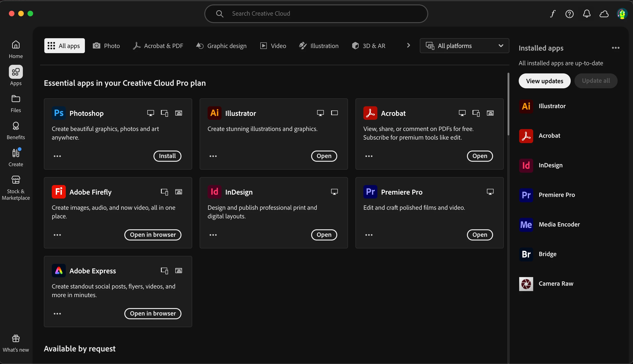
Task: Go to Home in the sidebar
Action: [16, 49]
